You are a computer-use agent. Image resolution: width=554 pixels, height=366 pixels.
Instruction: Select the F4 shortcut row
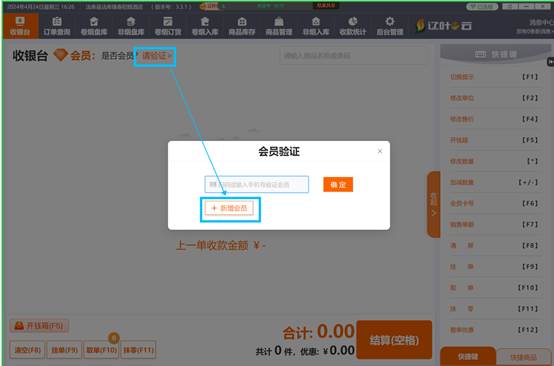[x=494, y=119]
